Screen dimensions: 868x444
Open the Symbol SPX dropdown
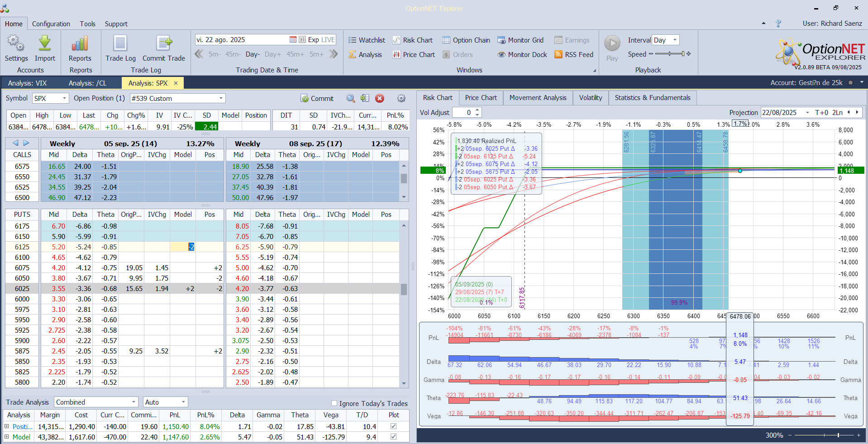click(64, 98)
